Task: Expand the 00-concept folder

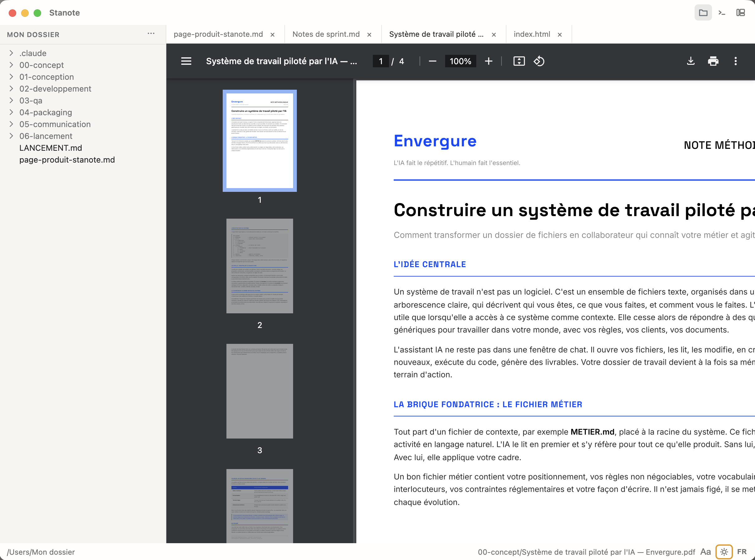Action: (x=11, y=65)
